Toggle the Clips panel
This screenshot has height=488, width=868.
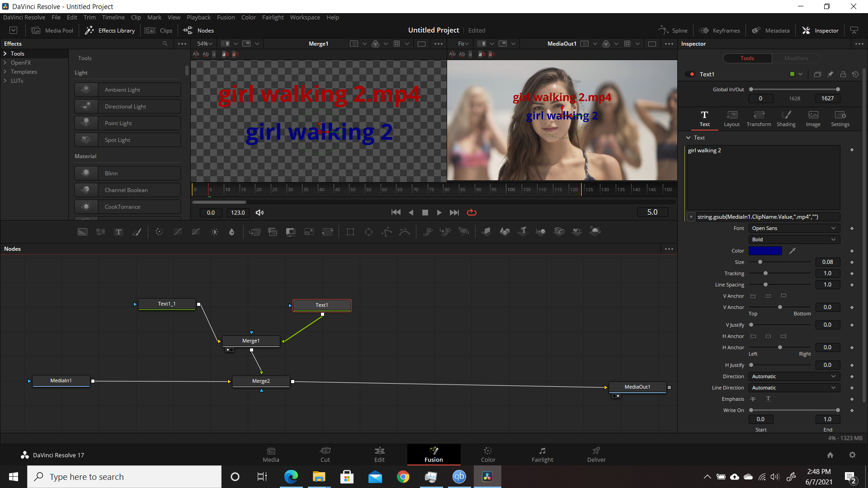point(159,30)
